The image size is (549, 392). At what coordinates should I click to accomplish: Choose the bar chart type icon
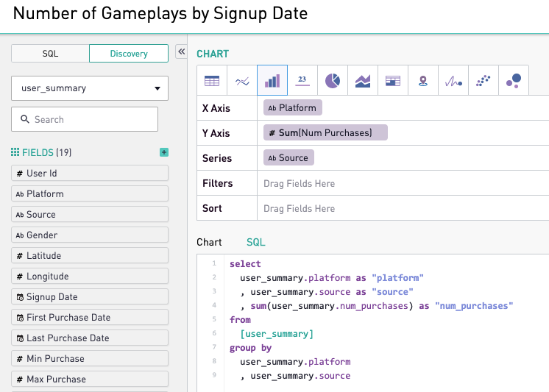pos(272,81)
